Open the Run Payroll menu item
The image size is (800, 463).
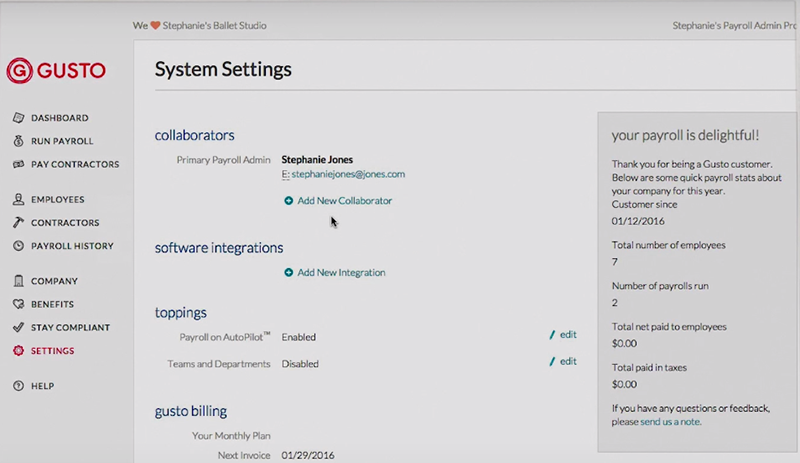coord(62,141)
